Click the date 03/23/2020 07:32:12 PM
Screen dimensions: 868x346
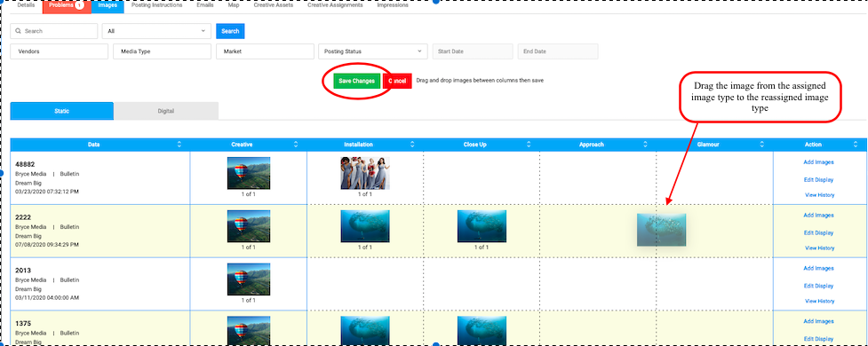pyautogui.click(x=47, y=192)
